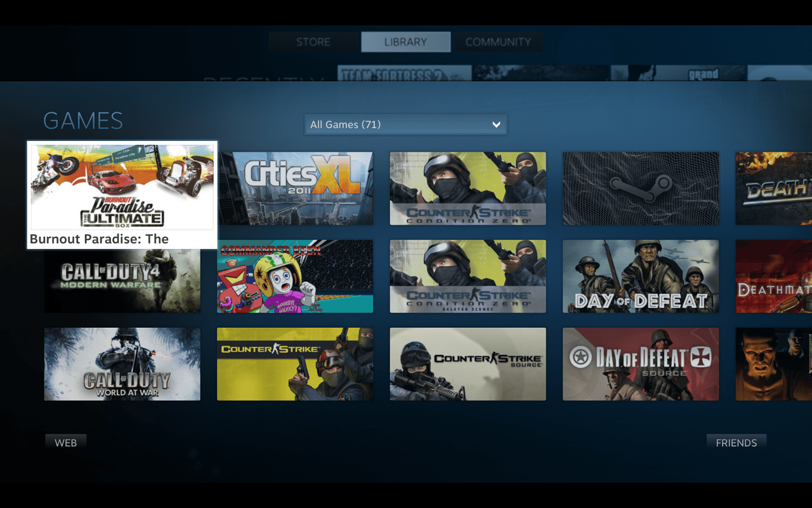This screenshot has width=812, height=508.
Task: Open Counter-Strike Condition Zero tile without Deleted Scenes
Action: (468, 188)
